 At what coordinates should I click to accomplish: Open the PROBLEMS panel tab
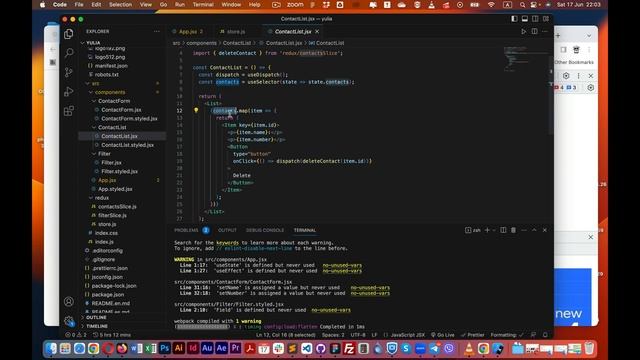[x=186, y=230]
